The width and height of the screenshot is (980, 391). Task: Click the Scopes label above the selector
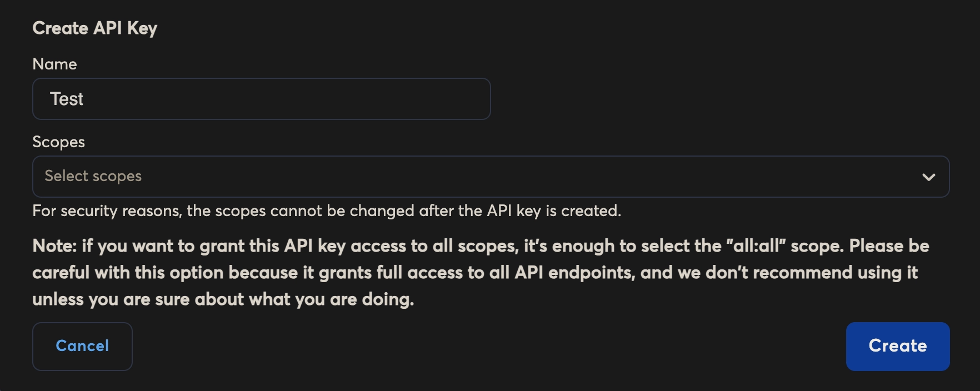58,142
